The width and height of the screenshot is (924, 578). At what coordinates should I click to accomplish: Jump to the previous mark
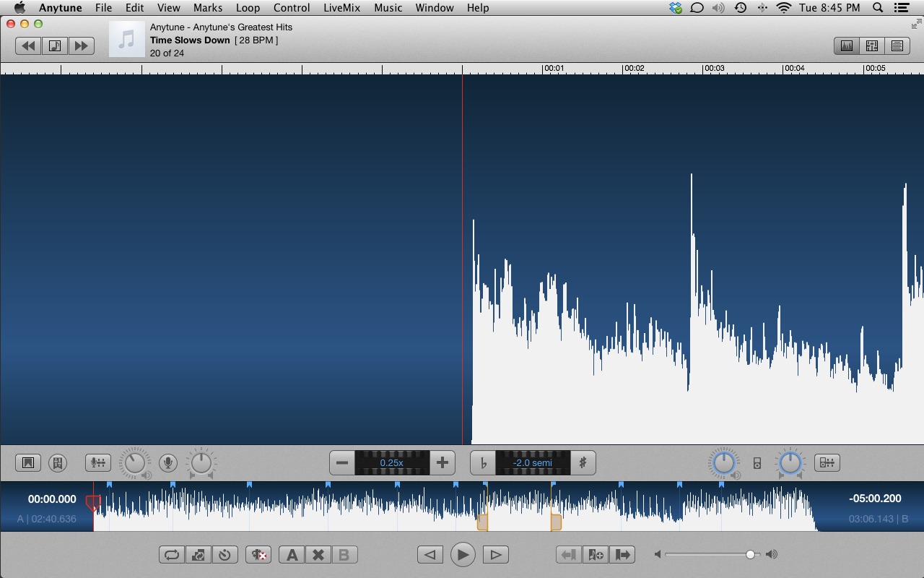click(x=569, y=555)
